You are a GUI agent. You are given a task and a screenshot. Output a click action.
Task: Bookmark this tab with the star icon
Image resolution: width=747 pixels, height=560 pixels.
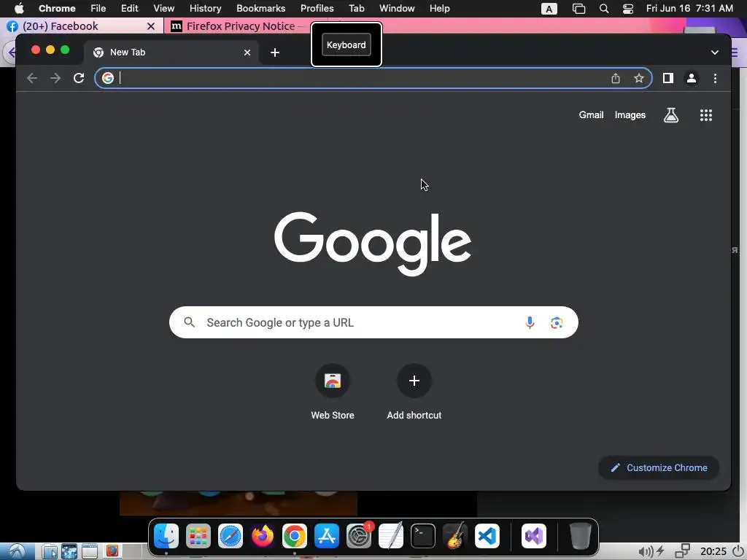pyautogui.click(x=639, y=78)
